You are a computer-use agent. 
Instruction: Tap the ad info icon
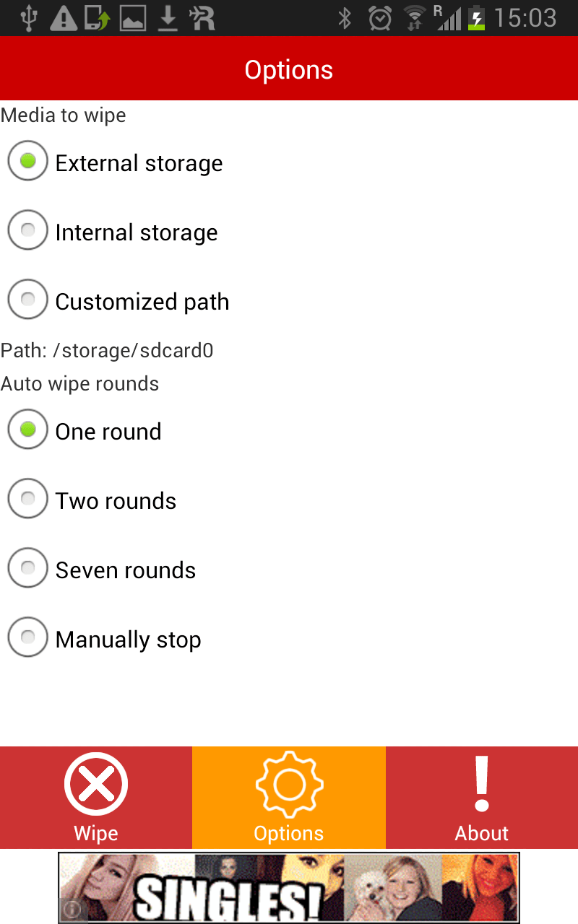tap(72, 910)
